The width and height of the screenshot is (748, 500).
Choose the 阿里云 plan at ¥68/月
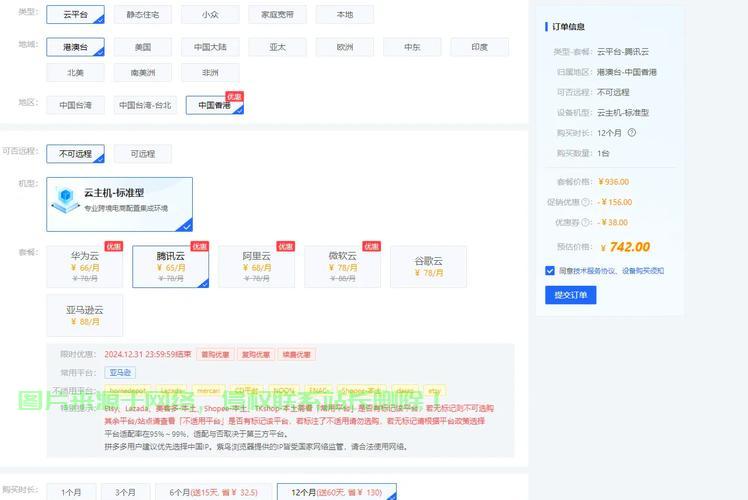[256, 267]
